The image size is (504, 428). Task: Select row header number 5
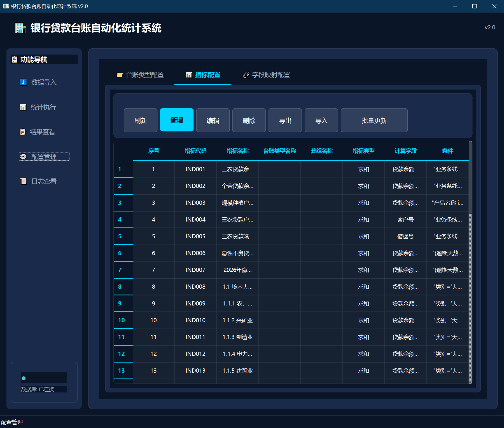(120, 236)
